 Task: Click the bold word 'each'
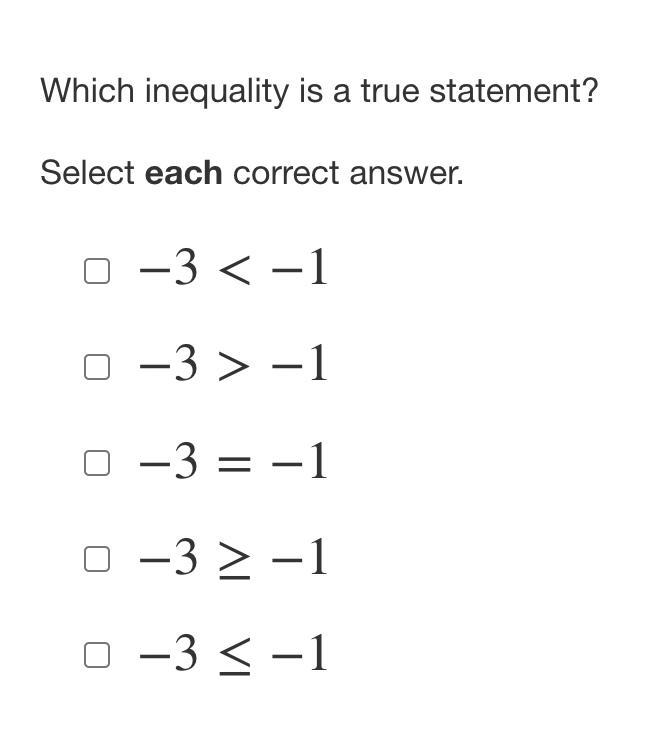(x=184, y=173)
